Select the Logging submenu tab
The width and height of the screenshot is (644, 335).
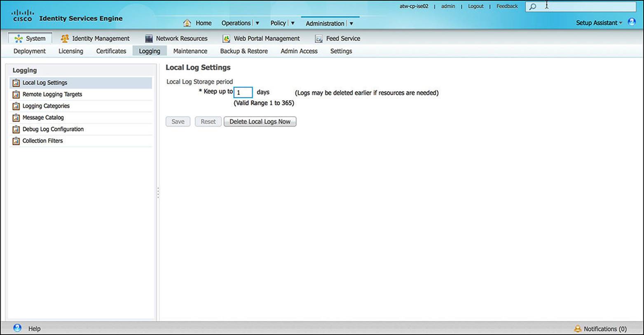pyautogui.click(x=150, y=51)
